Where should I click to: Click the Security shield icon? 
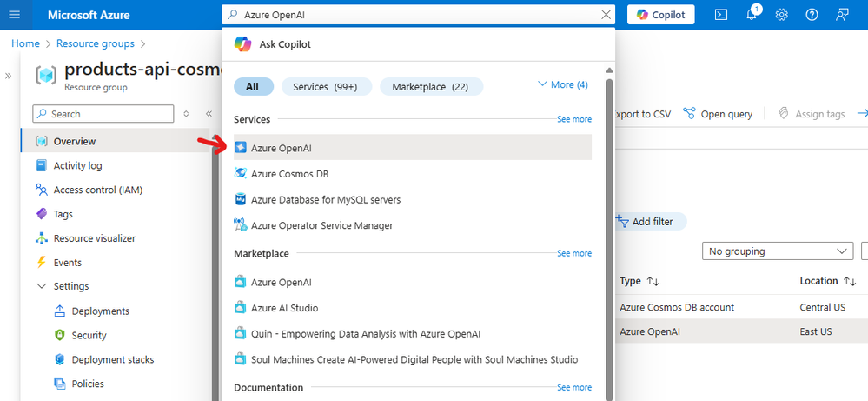pyautogui.click(x=60, y=335)
